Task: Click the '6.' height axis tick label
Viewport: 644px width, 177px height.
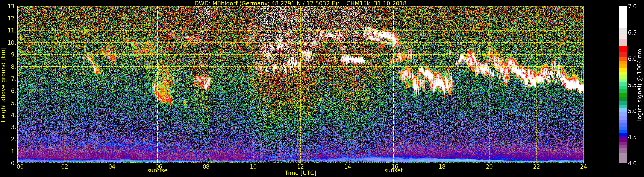Action: click(13, 91)
